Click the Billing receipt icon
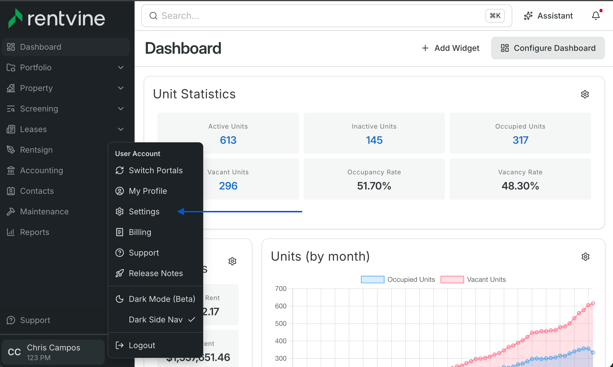Image resolution: width=613 pixels, height=367 pixels. tap(120, 232)
